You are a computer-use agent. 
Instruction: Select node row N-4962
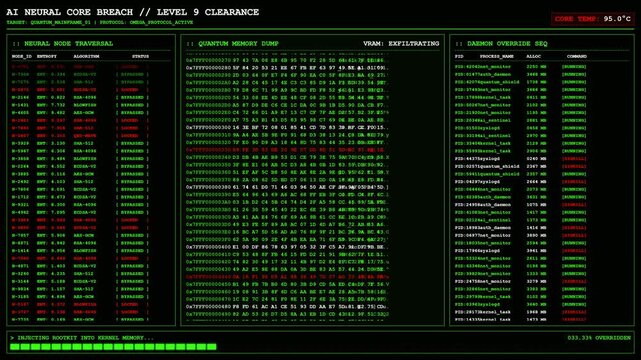click(80, 212)
